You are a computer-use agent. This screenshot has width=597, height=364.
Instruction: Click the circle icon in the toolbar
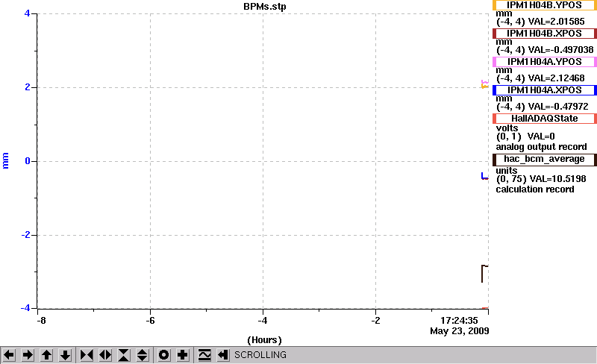tap(163, 355)
